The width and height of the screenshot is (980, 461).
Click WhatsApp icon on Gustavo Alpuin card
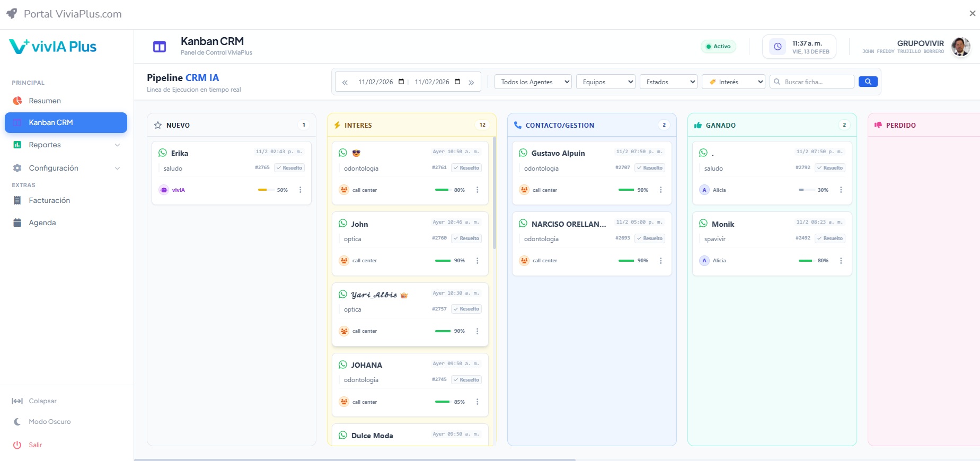point(523,153)
